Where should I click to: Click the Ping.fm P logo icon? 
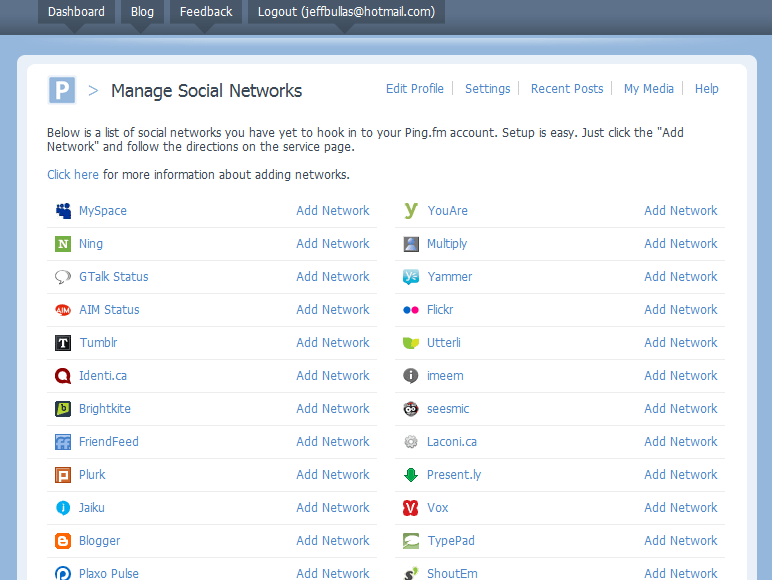point(62,91)
